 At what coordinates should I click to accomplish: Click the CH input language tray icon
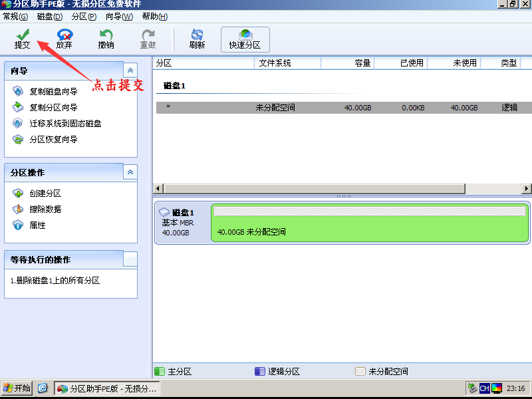pyautogui.click(x=485, y=388)
